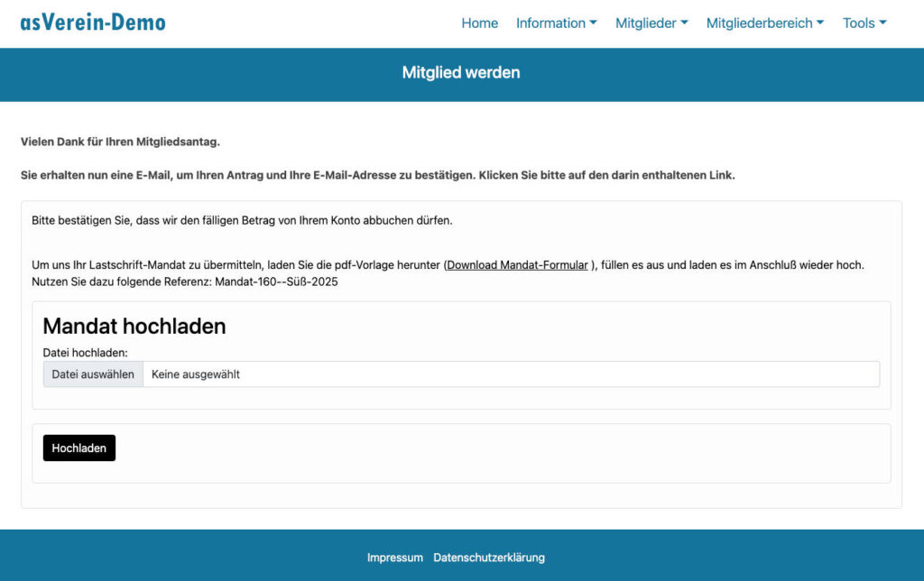Expand the Mitgliederbereich navigation dropdown
The height and width of the screenshot is (581, 924).
[x=764, y=23]
